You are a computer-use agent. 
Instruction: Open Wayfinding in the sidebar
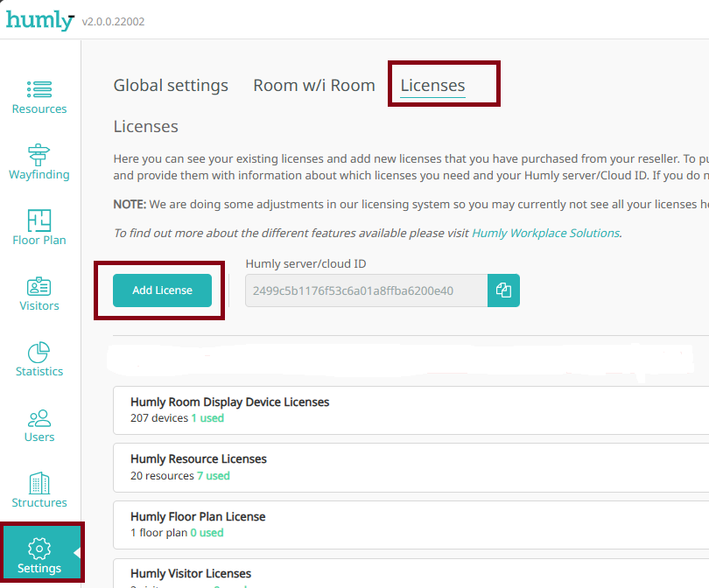click(x=39, y=162)
